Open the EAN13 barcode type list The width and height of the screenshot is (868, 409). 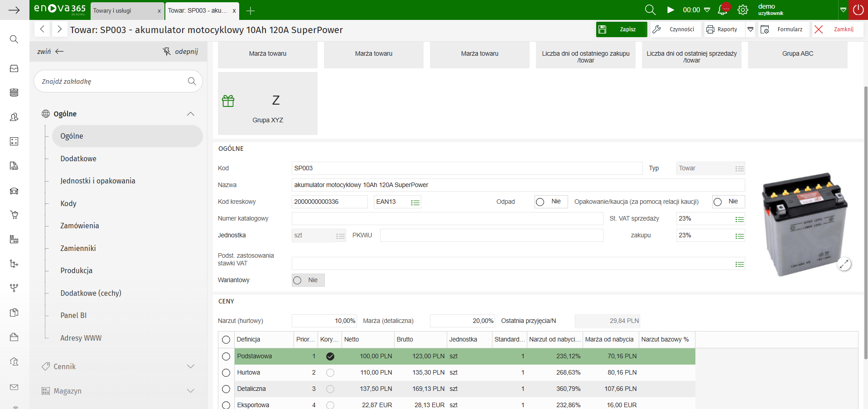(x=415, y=202)
